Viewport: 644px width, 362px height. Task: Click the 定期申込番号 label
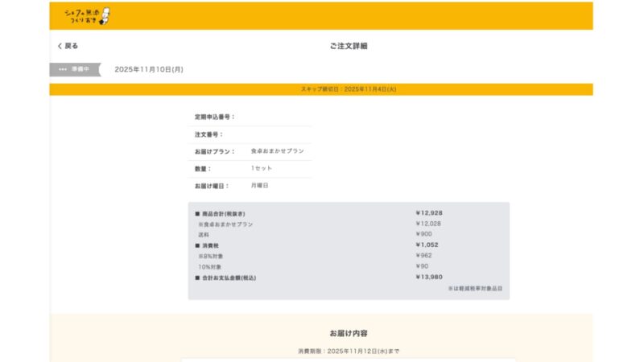click(214, 117)
